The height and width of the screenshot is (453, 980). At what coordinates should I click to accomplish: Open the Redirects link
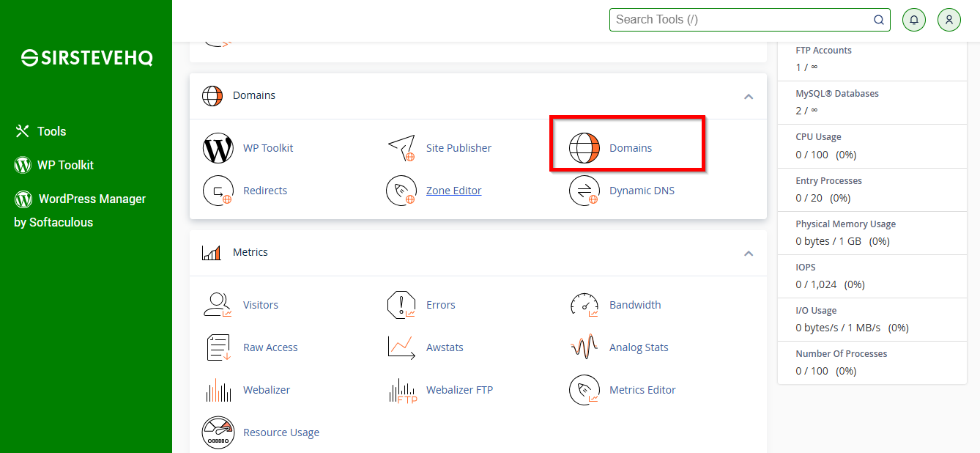[265, 191]
